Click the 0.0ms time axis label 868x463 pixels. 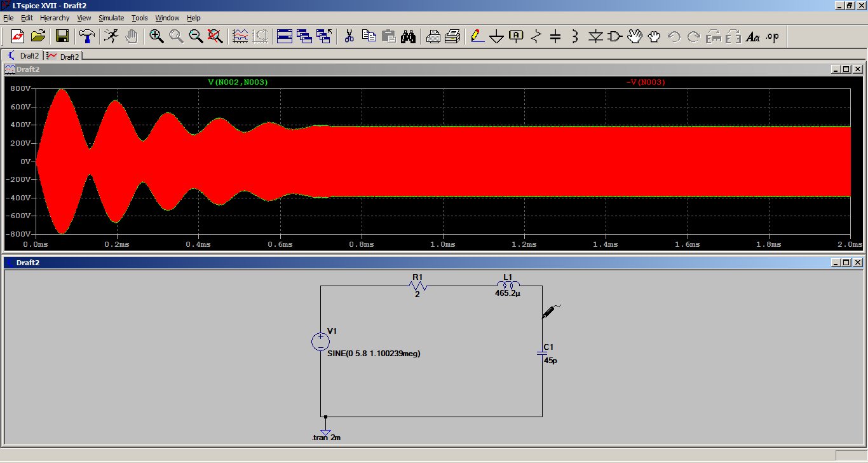tap(35, 244)
